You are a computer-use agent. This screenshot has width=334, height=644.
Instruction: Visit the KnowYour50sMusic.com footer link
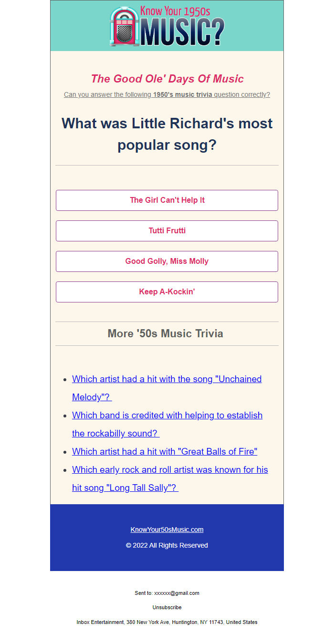[x=167, y=530]
